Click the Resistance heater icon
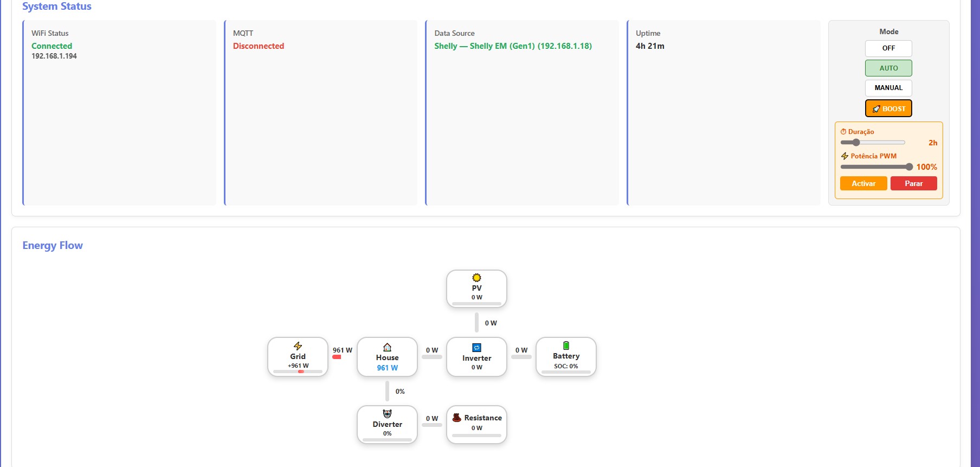 [x=456, y=418]
